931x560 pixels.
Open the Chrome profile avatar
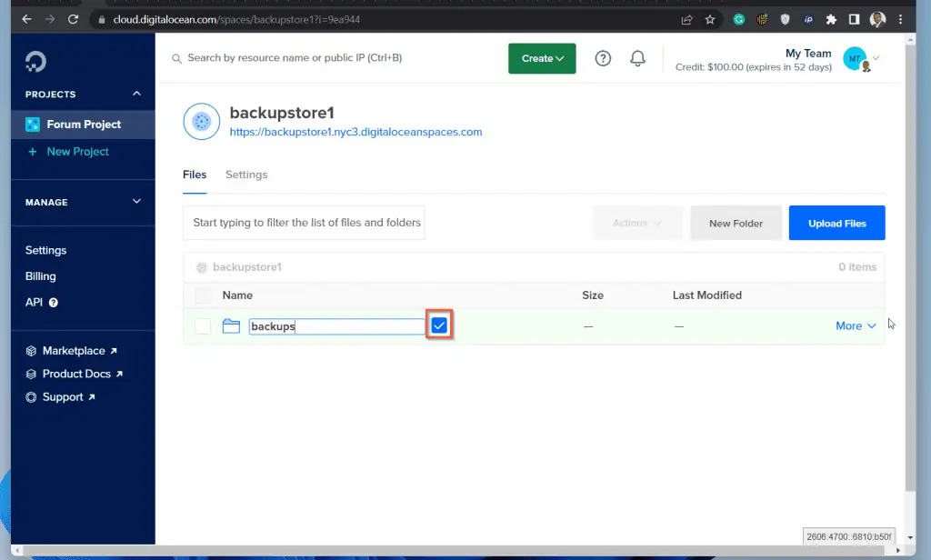[x=877, y=20]
